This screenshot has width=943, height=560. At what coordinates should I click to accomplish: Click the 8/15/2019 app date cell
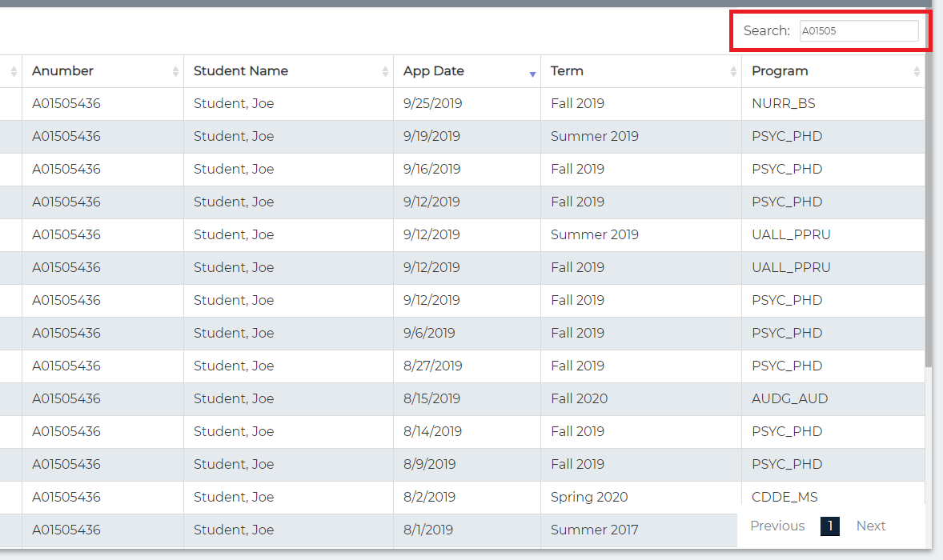pos(431,398)
